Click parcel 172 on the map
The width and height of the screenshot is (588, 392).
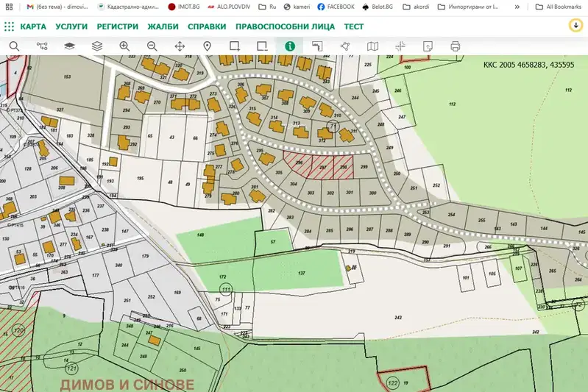coord(223,277)
